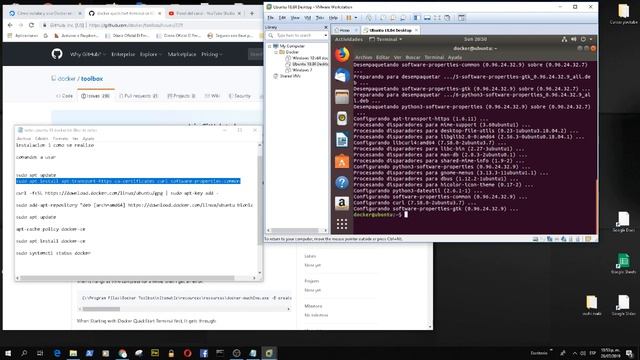
Task: Click Marketplace link in GitHub header
Action: [182, 54]
